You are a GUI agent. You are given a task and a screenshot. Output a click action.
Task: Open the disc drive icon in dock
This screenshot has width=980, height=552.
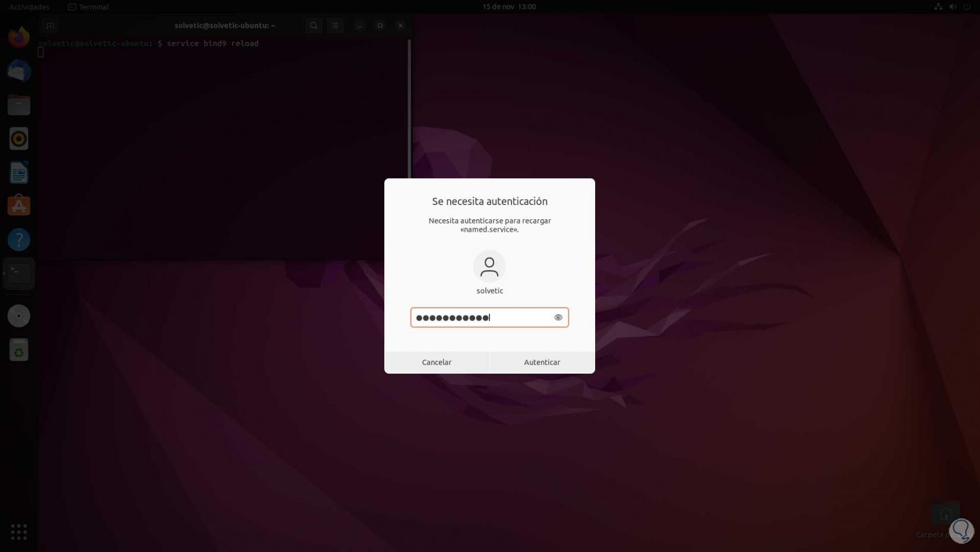[19, 316]
